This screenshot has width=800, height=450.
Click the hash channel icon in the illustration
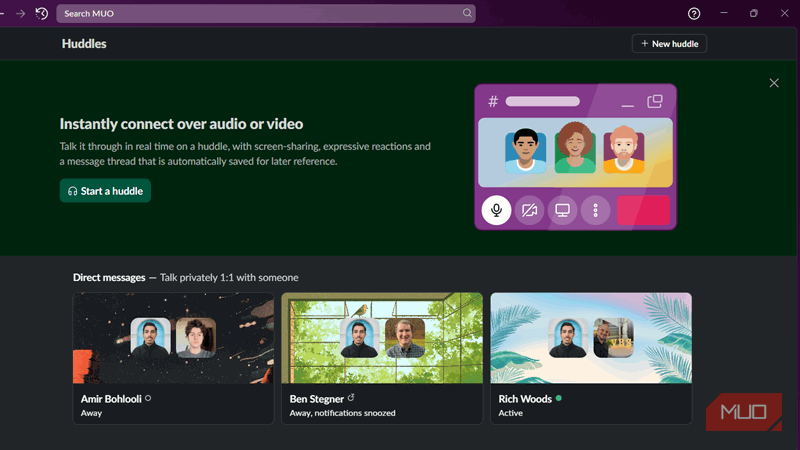pos(493,101)
